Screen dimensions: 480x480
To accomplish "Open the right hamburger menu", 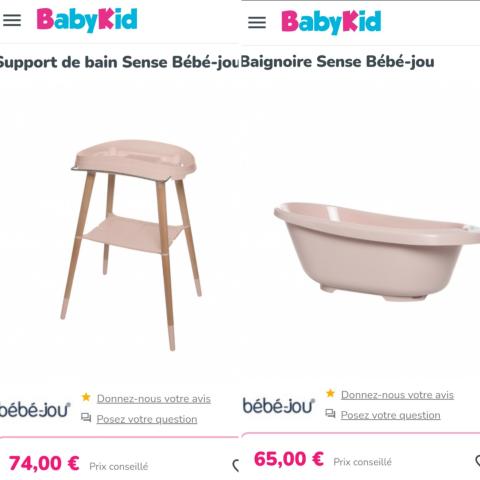I will tap(257, 22).
